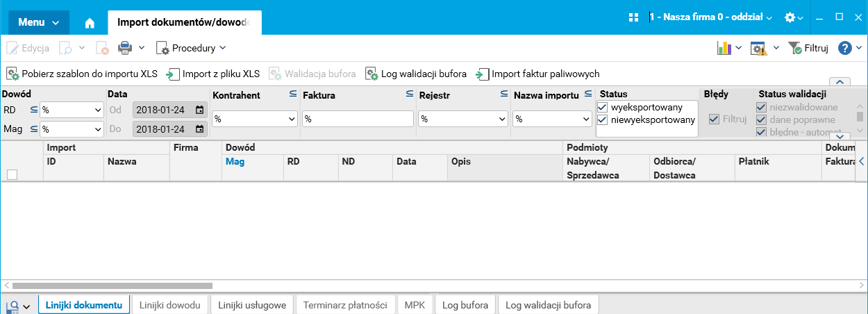Select the Import dokumentów/dowodów tab
The image size is (868, 314).
coord(185,22)
